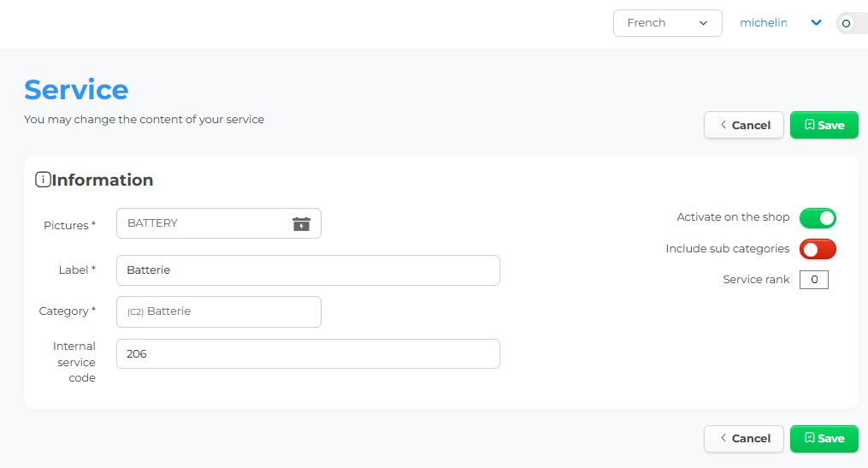Viewport: 868px width, 468px height.
Task: Click the bookmark icon on top Save button
Action: click(809, 125)
